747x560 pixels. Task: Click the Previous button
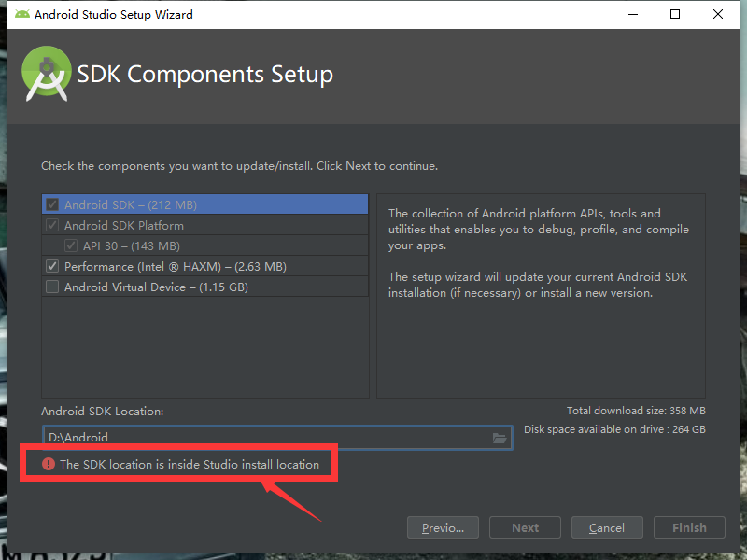443,527
